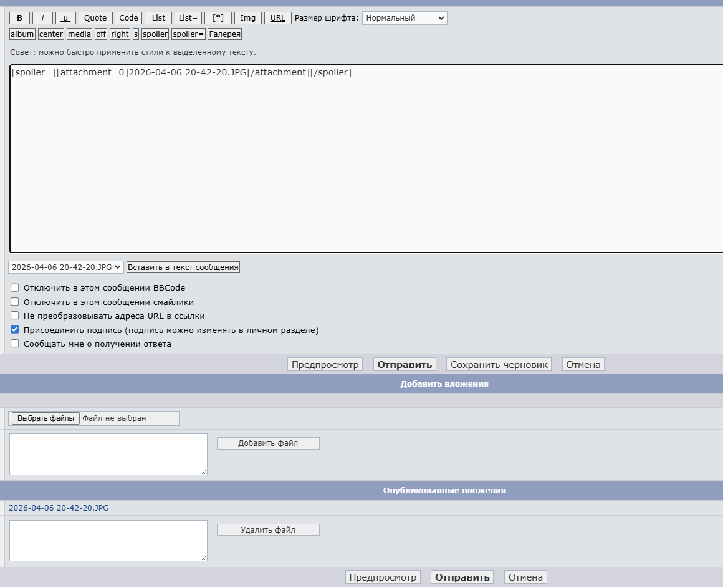This screenshot has width=723, height=588.
Task: Check Сообщать мне о получении ответа
Action: coord(15,344)
